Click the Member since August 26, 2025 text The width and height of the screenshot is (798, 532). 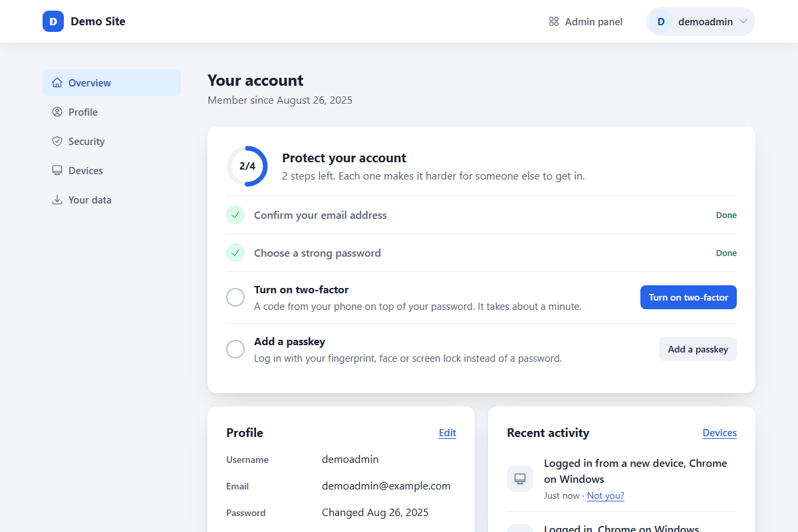[280, 100]
